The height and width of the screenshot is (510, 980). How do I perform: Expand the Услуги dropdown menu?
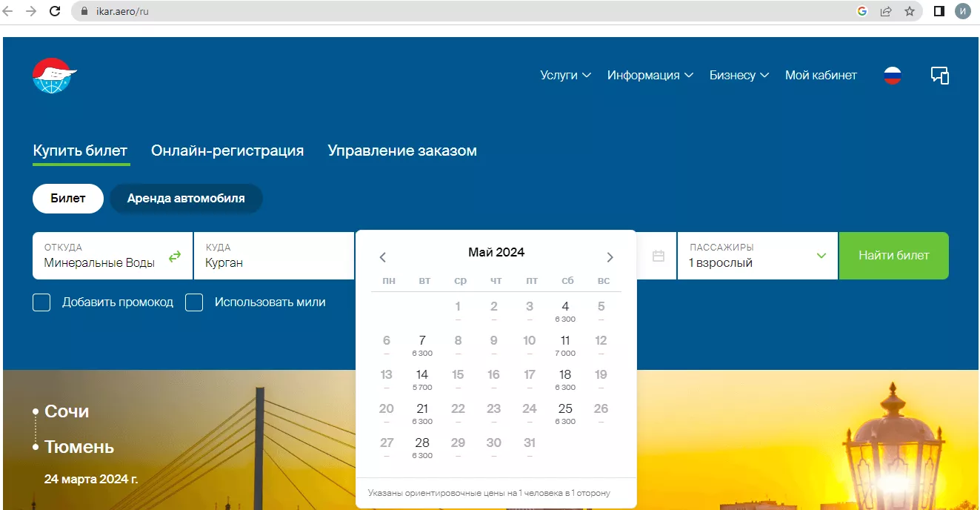tap(565, 76)
